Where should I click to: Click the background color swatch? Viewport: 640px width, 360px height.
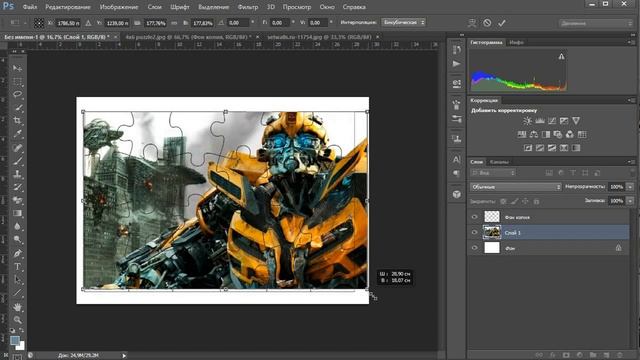[x=21, y=347]
